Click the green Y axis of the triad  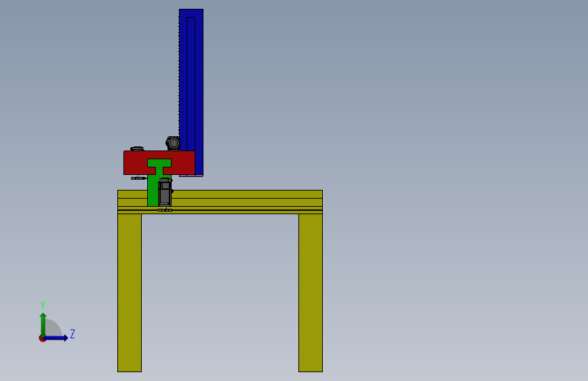pos(43,325)
